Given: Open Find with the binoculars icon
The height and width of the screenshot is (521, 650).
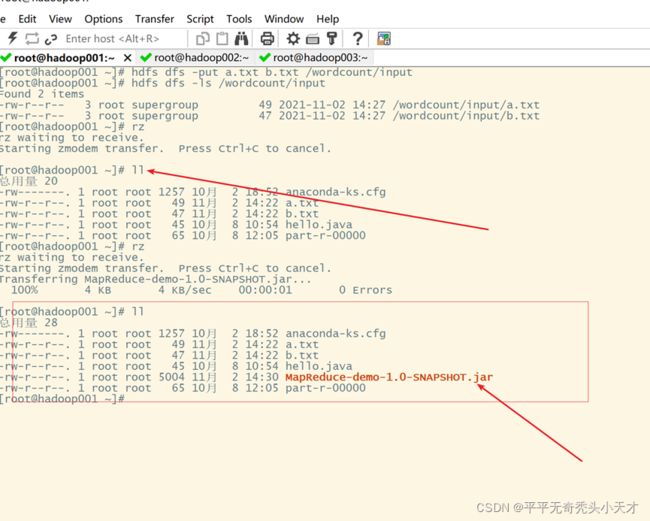Looking at the screenshot, I should coord(241,39).
